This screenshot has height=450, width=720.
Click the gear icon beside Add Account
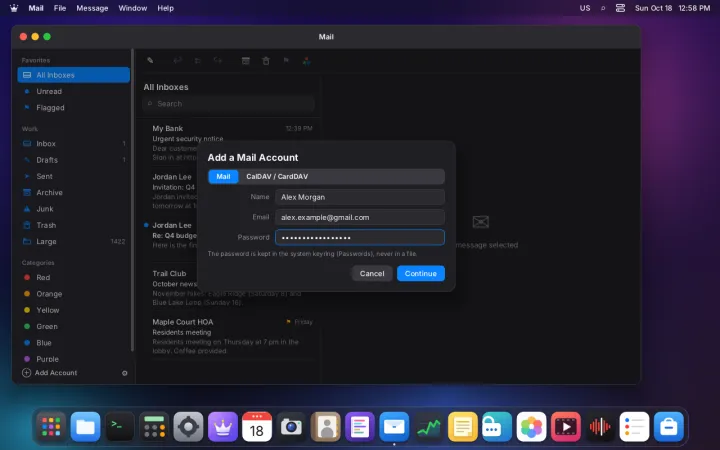(124, 373)
